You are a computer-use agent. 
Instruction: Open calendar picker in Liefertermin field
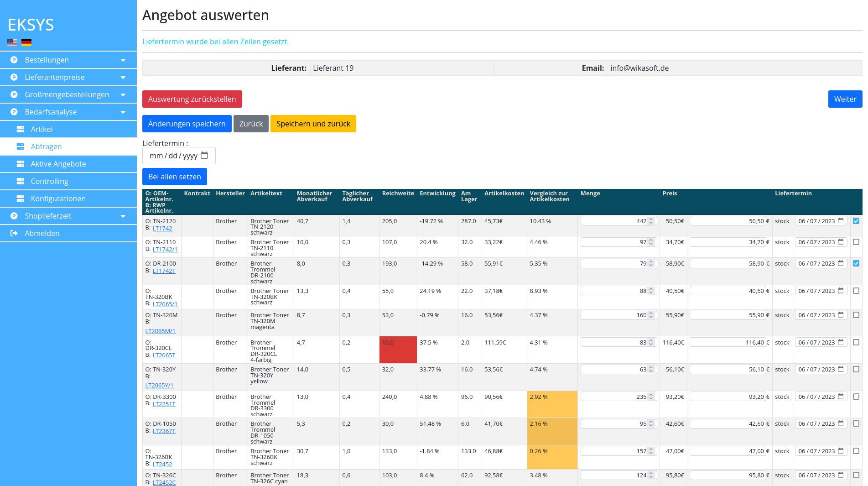pyautogui.click(x=204, y=156)
